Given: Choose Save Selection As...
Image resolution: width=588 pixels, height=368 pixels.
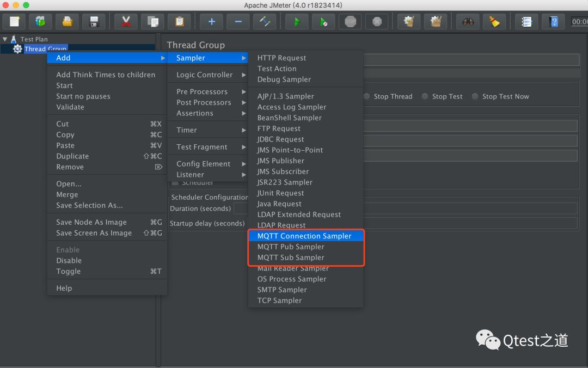Looking at the screenshot, I should pyautogui.click(x=107, y=205).
